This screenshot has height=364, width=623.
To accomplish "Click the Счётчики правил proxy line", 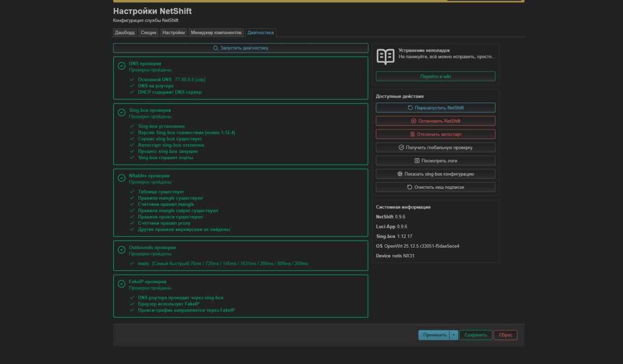I will click(165, 223).
